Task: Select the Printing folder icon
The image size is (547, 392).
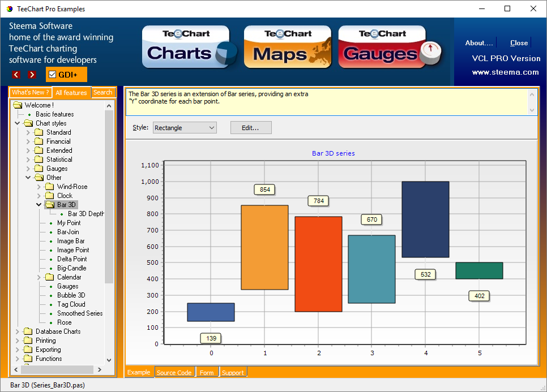Action: click(x=28, y=341)
